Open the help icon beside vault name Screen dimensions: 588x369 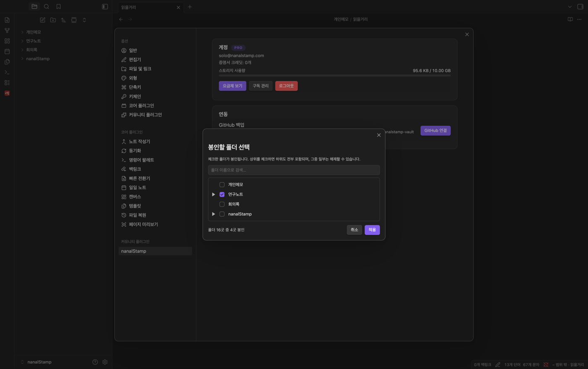coord(95,362)
